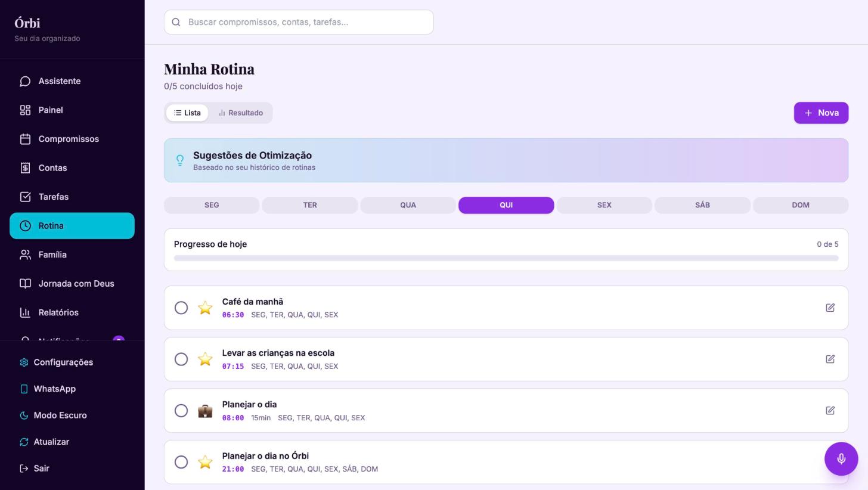Screen dimensions: 868x490
Task: Edit the Levar as crianças na escola routine
Action: click(830, 359)
